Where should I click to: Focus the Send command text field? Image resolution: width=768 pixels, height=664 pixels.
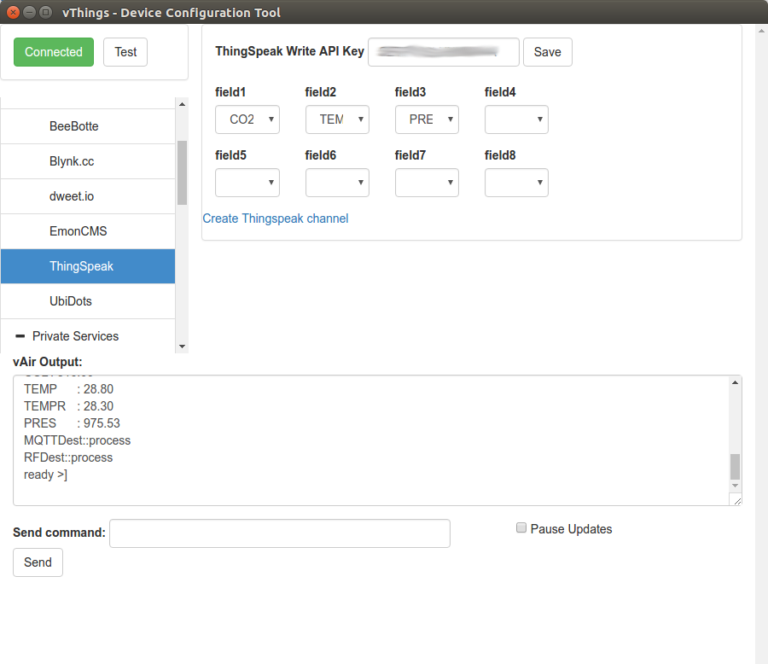click(x=280, y=533)
